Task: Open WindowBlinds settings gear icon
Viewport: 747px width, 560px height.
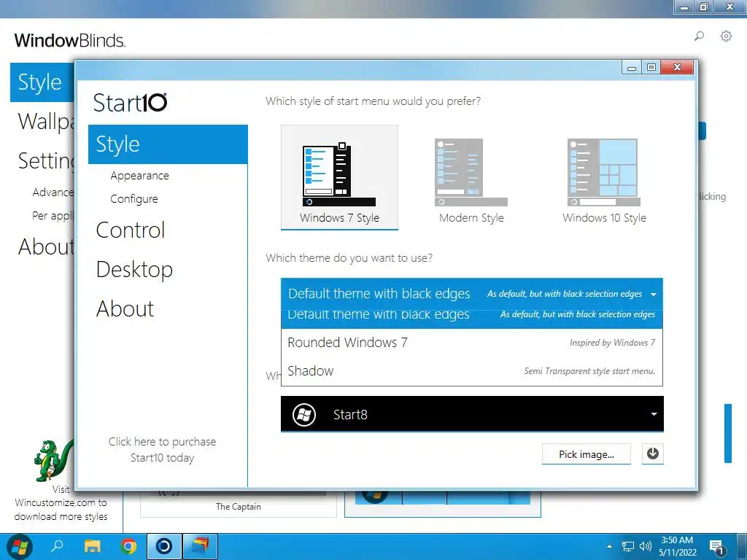Action: (x=726, y=36)
